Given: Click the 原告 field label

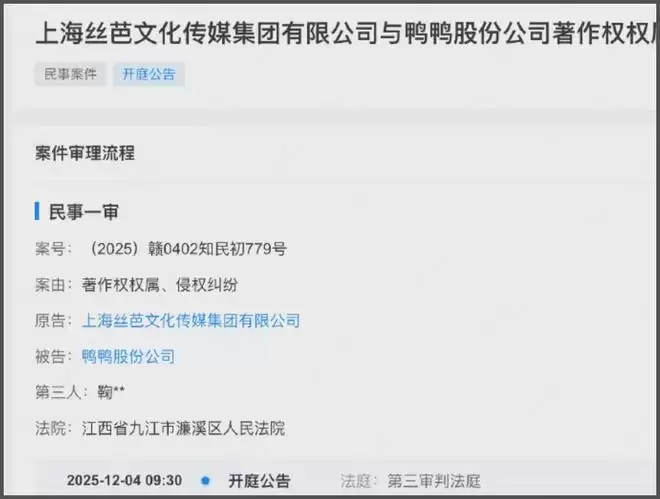Looking at the screenshot, I should coord(53,321).
